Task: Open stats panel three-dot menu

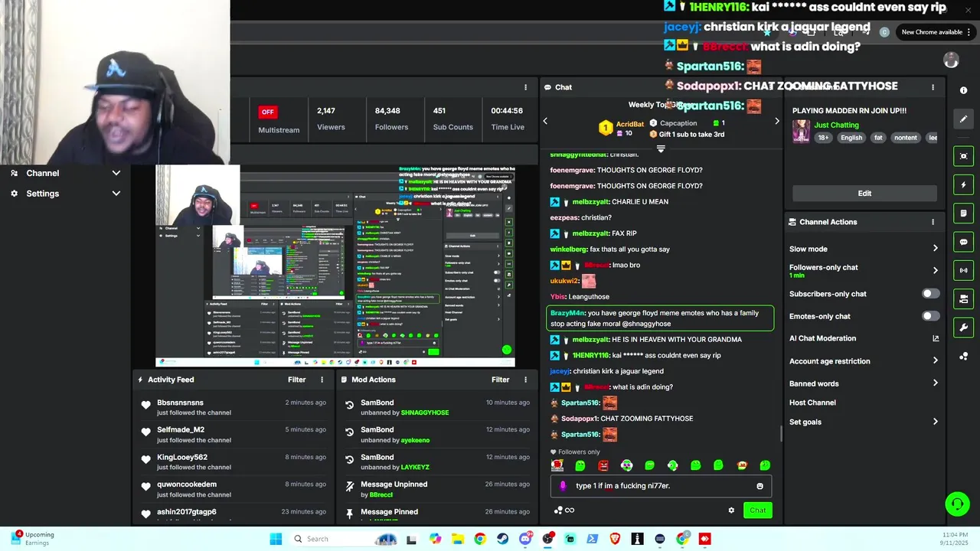Action: [x=525, y=87]
